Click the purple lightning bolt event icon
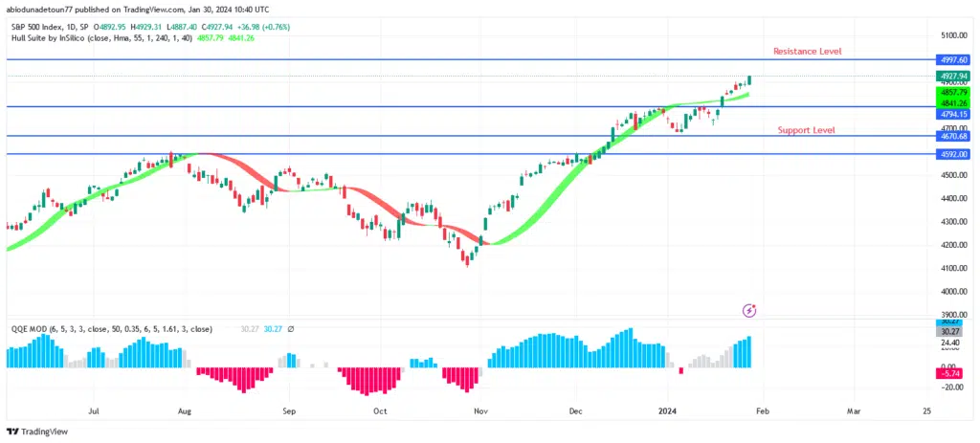Viewport: 980px width, 443px height. 750,310
